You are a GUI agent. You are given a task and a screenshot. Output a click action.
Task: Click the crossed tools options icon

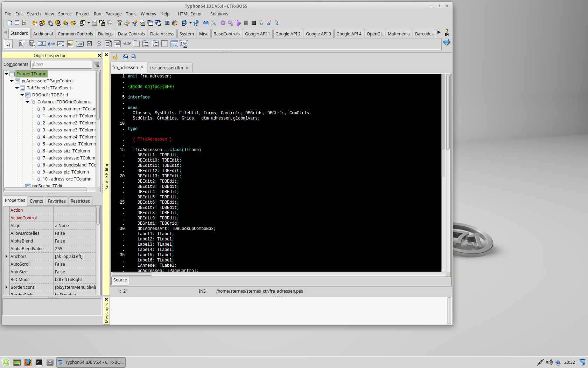coord(213,23)
